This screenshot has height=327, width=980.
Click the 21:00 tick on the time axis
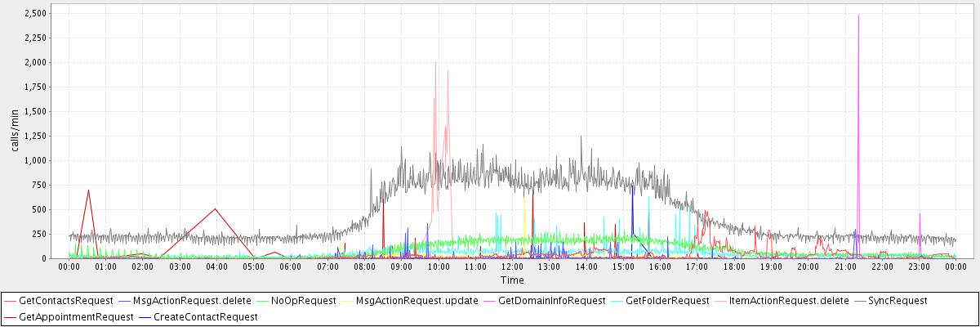pos(844,267)
